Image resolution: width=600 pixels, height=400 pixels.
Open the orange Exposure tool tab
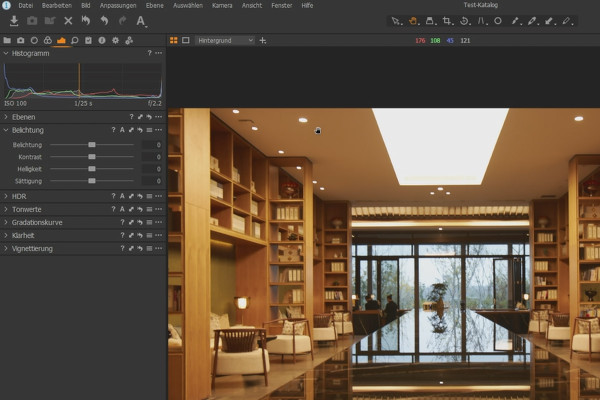pos(61,40)
